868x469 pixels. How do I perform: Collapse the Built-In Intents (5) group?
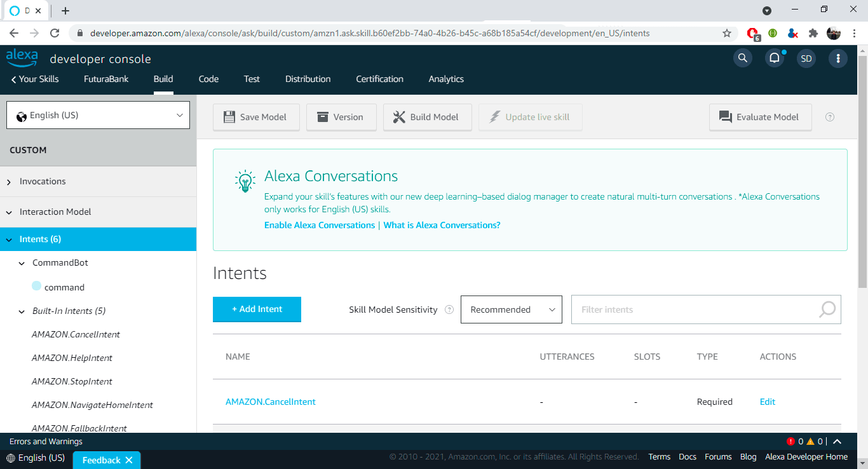click(22, 311)
